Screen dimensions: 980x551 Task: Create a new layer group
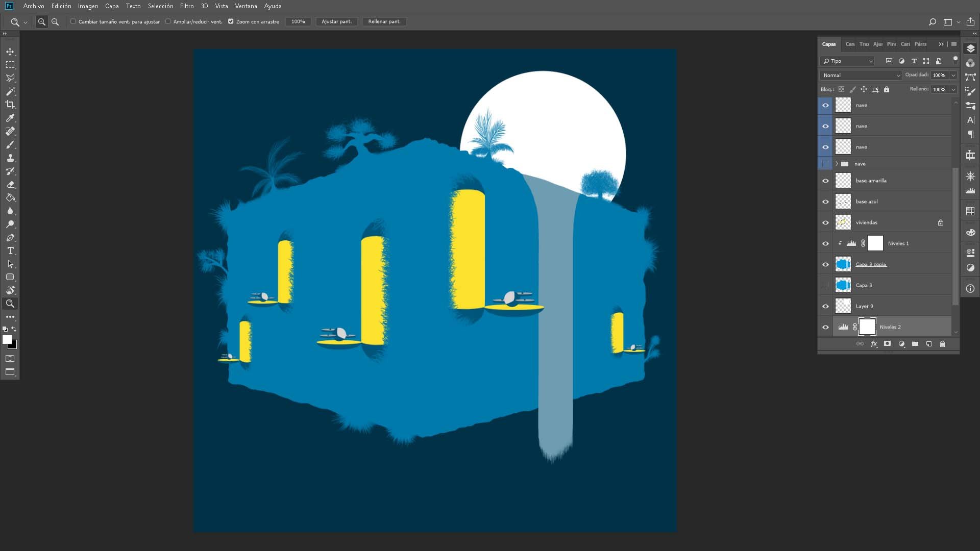coord(915,344)
